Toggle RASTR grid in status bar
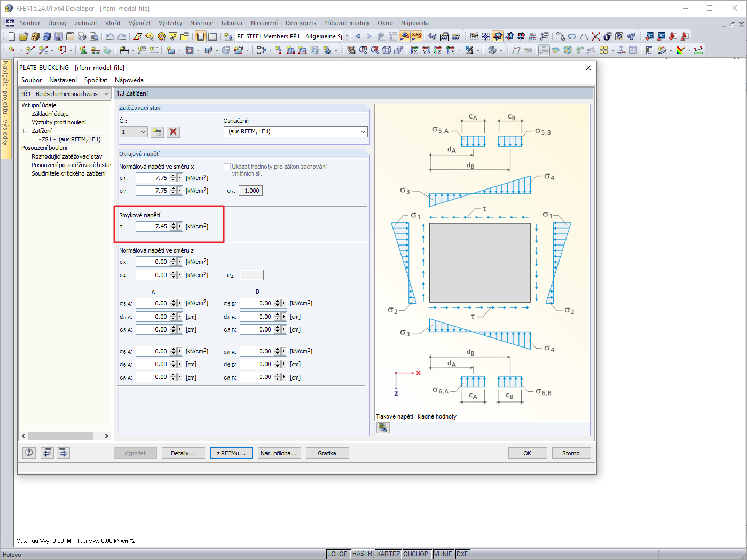This screenshot has width=747, height=560. click(362, 554)
